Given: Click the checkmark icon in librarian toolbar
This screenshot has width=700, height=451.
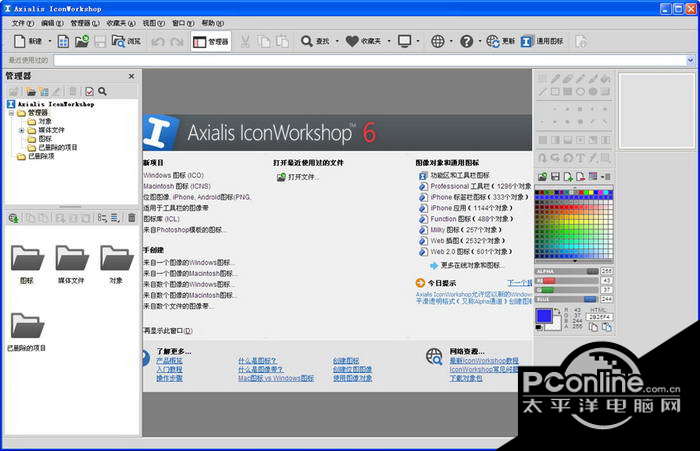Looking at the screenshot, I should coord(89,92).
